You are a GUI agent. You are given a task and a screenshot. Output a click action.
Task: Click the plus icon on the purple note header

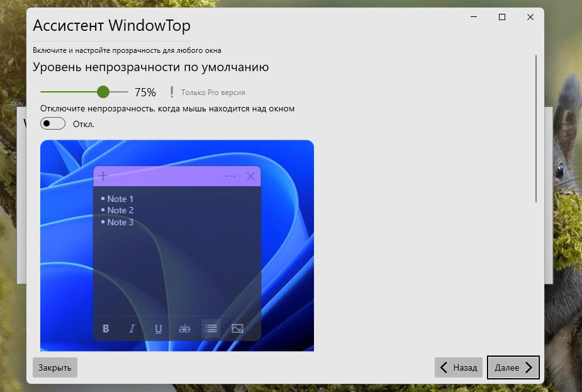[103, 176]
